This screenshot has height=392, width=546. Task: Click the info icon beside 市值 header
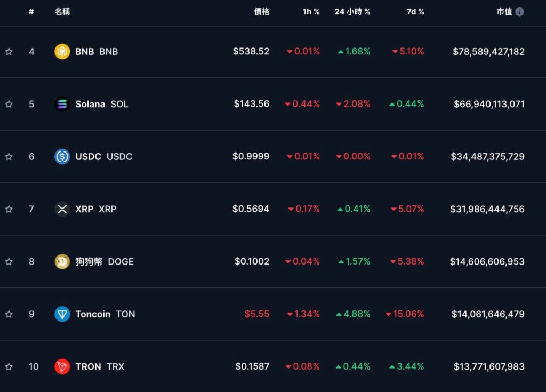click(x=519, y=12)
